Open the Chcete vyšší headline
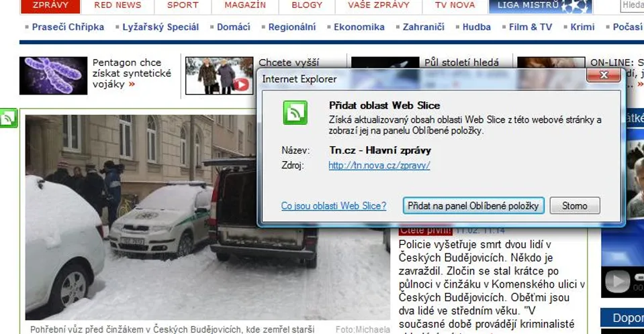The width and height of the screenshot is (644, 334). tap(289, 63)
